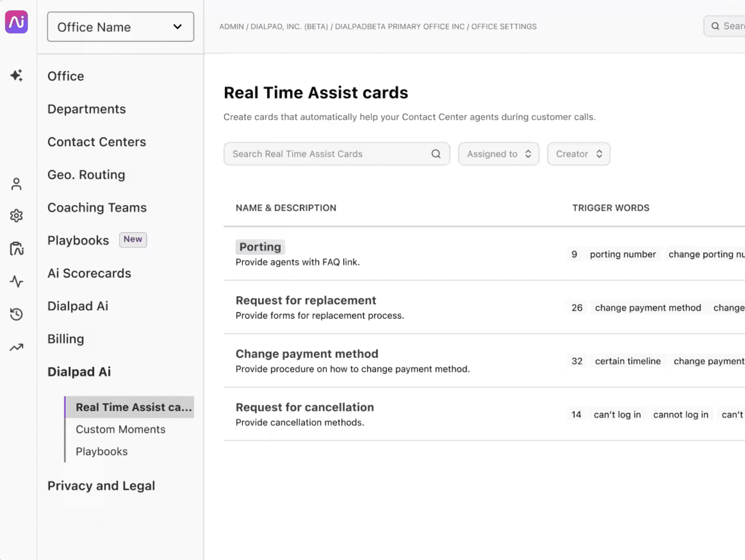Click the 'can't log in' trigger tag
Screen dimensions: 745x560
[x=617, y=414]
